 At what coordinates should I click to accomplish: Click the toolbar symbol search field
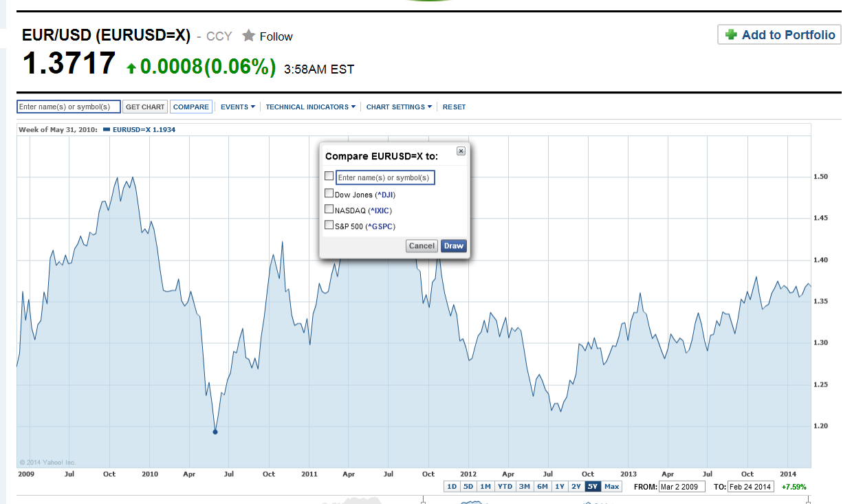tap(69, 107)
